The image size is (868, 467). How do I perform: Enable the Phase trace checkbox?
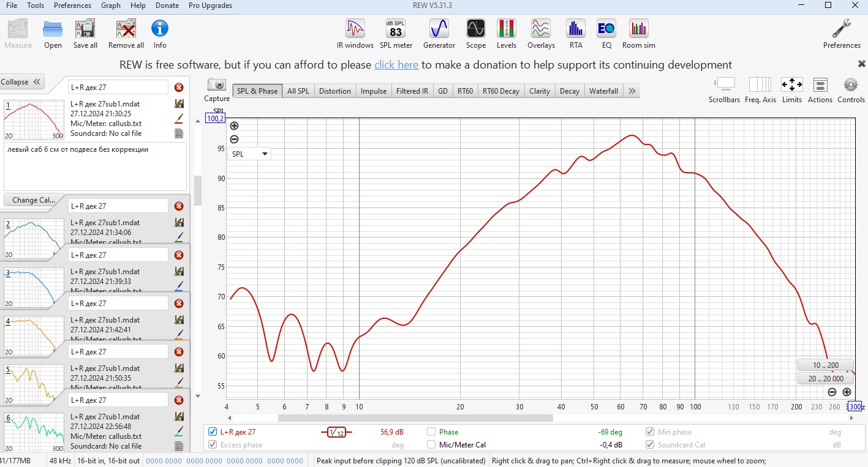pos(431,432)
